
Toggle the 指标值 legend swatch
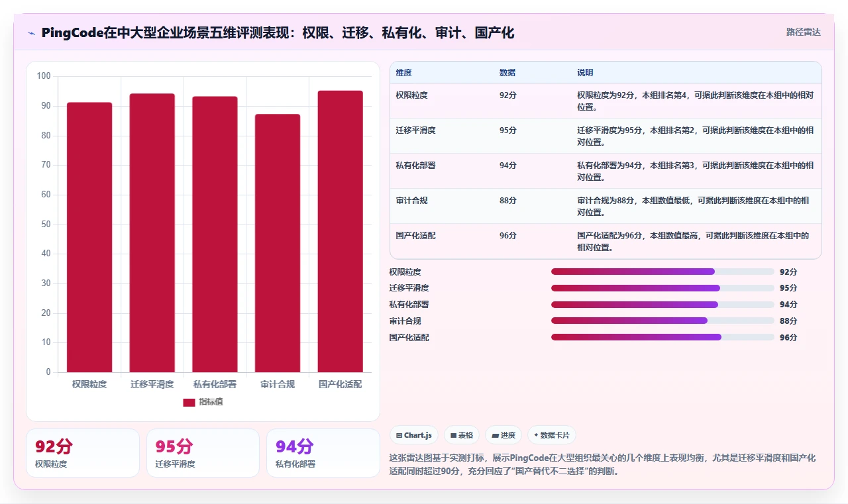tap(189, 402)
